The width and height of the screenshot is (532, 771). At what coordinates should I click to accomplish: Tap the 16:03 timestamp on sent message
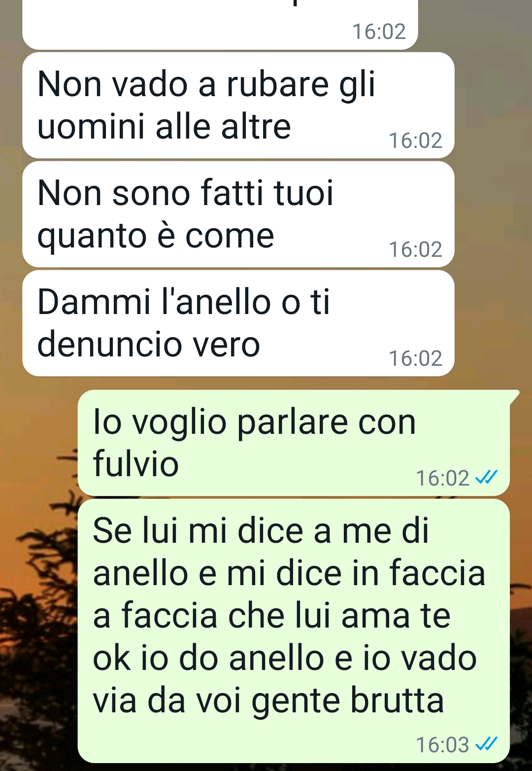pyautogui.click(x=442, y=744)
